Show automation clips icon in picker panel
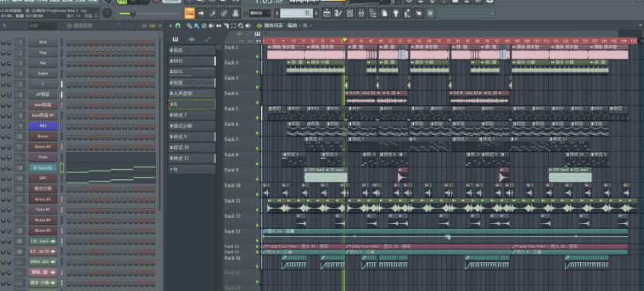The height and width of the screenshot is (291, 644). 207,39
